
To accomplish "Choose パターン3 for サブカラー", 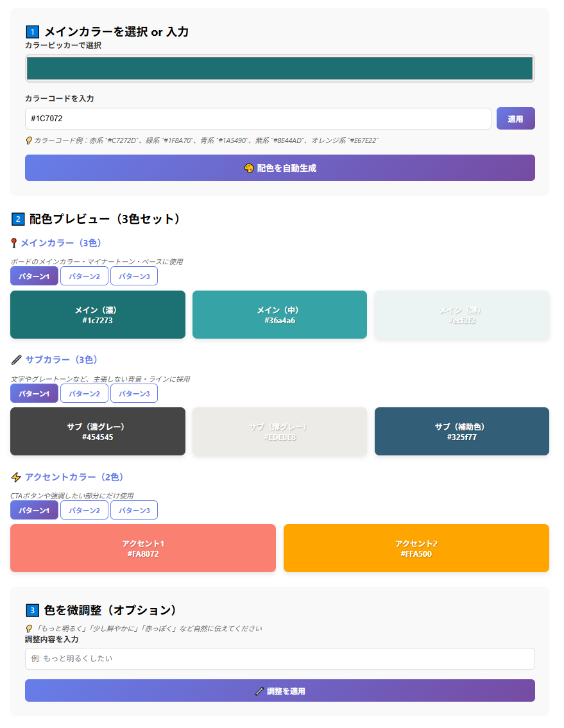I will pos(134,393).
